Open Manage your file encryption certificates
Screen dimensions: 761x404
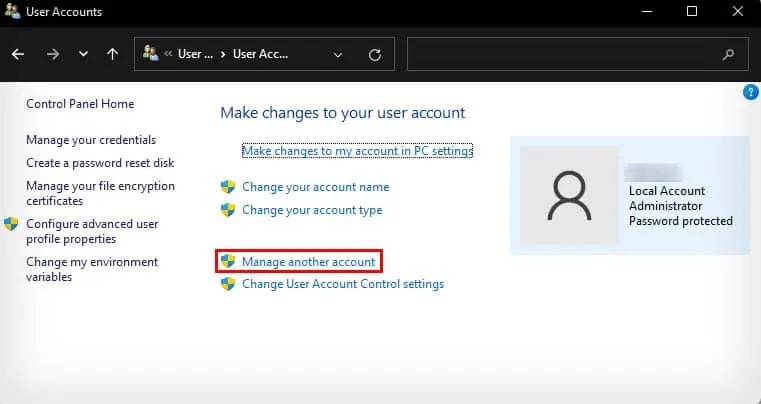[100, 193]
